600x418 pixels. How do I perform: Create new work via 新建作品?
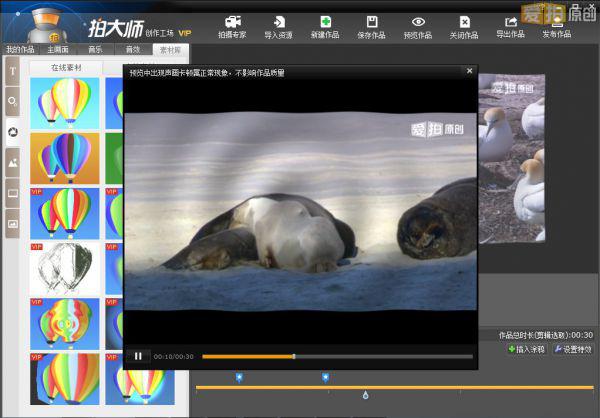click(x=325, y=28)
